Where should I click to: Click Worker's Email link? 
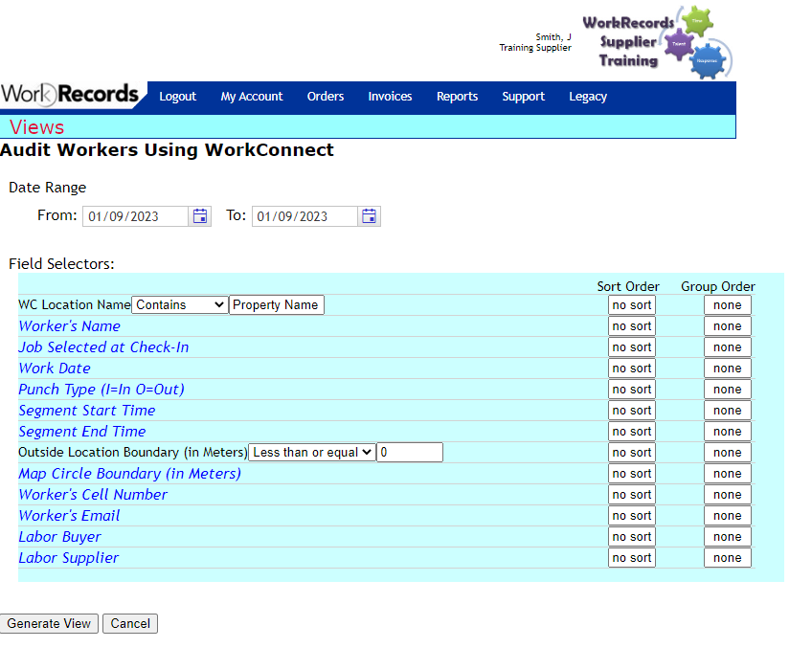pos(69,516)
